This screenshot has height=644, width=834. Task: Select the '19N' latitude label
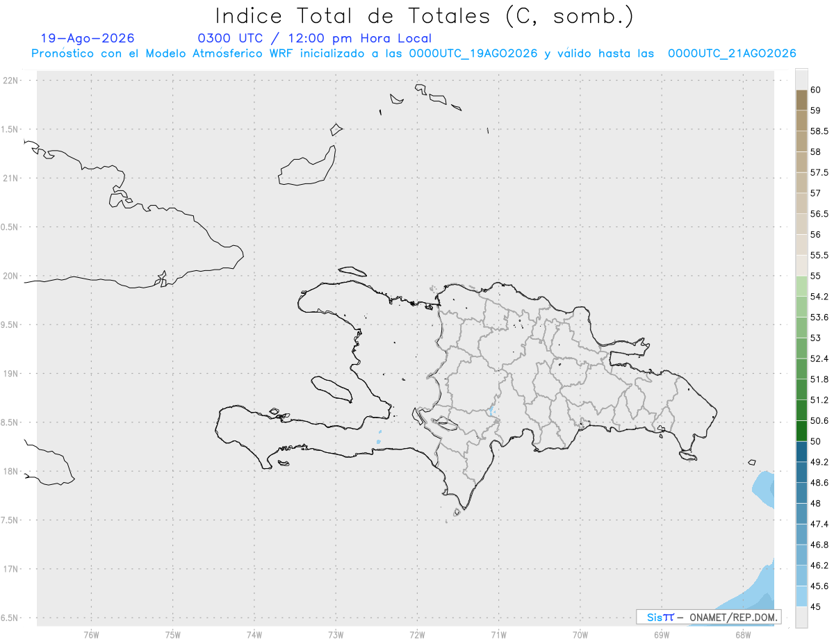pos(11,374)
